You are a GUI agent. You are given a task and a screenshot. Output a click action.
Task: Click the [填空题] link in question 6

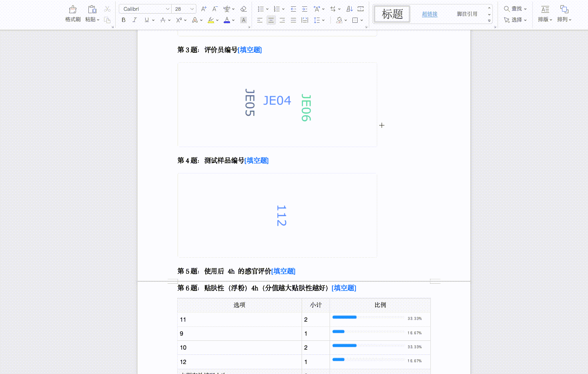tap(344, 288)
